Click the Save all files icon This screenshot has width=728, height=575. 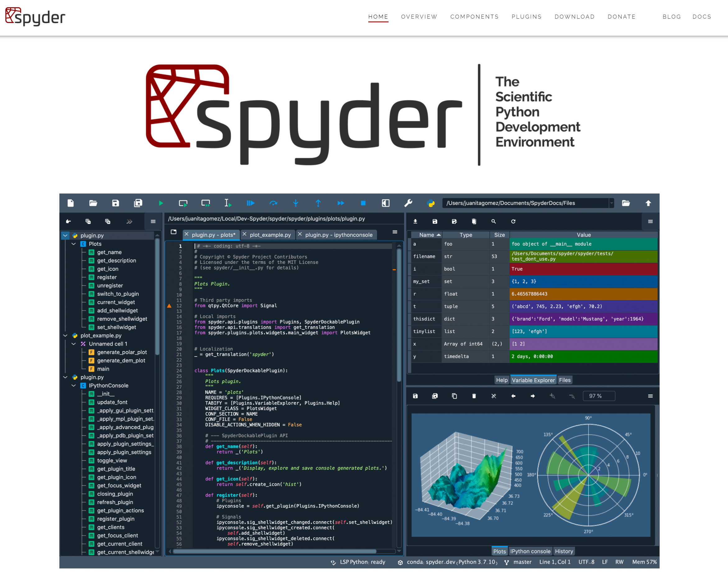point(138,203)
